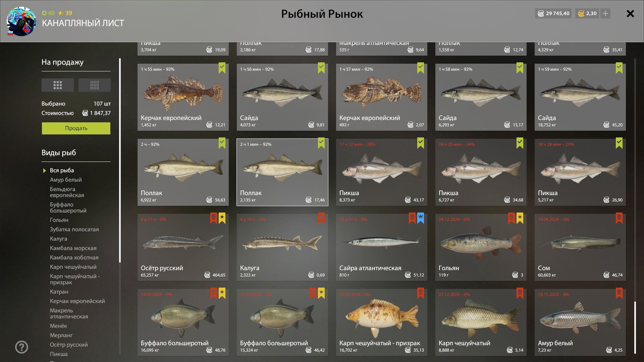This screenshot has height=362, width=644.
Task: Click the main fish list scrollbar
Action: (x=635, y=327)
